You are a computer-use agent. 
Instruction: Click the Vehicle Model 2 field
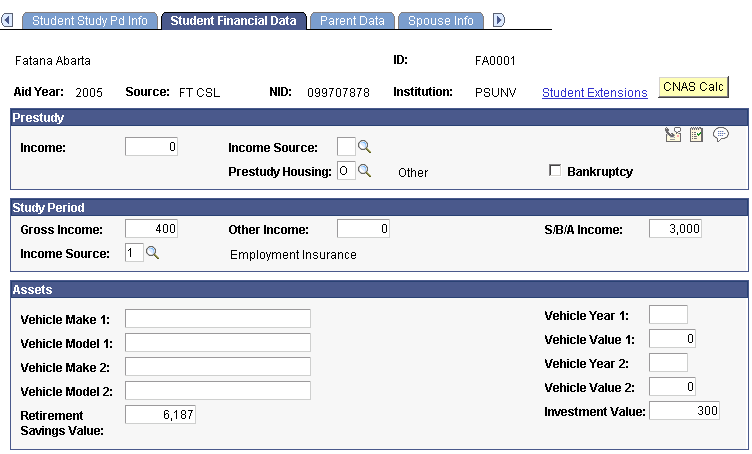(x=218, y=390)
